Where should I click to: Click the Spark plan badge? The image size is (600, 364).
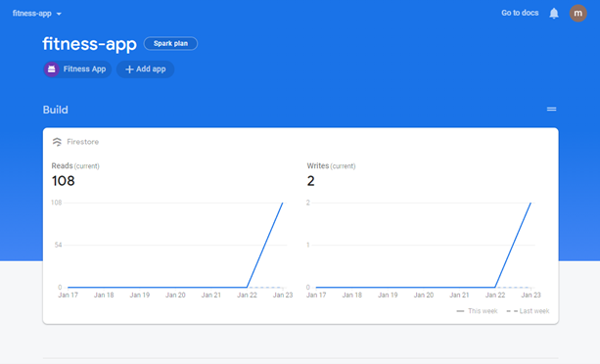pos(170,44)
